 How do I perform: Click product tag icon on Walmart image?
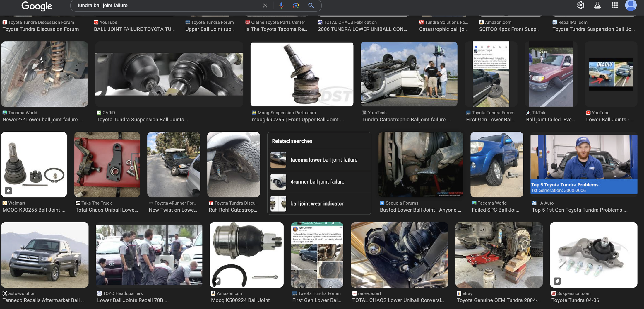point(8,191)
